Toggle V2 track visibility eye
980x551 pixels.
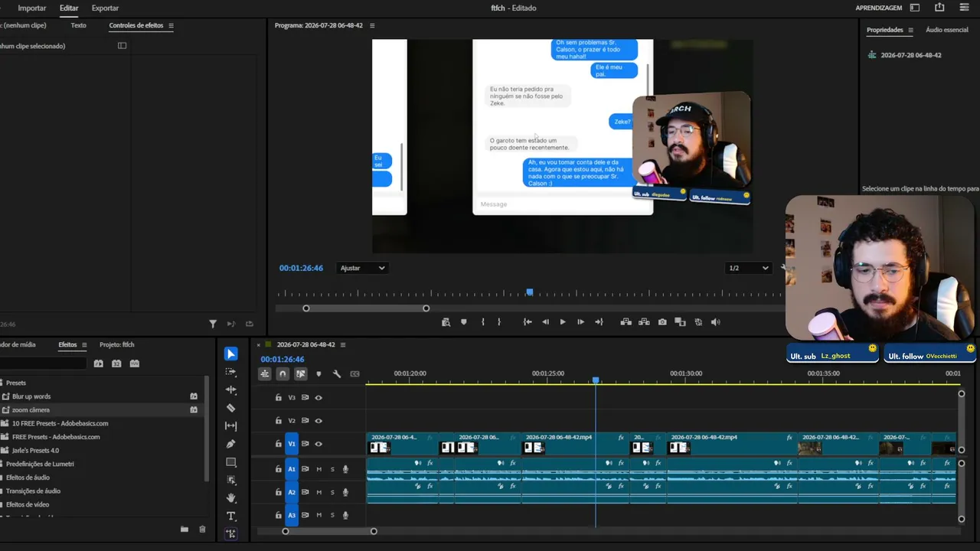pyautogui.click(x=318, y=421)
